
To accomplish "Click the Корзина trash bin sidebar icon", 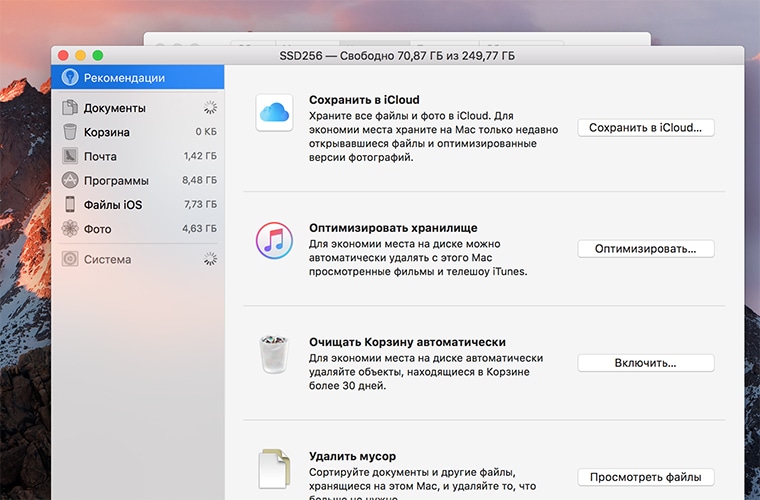I will click(70, 132).
